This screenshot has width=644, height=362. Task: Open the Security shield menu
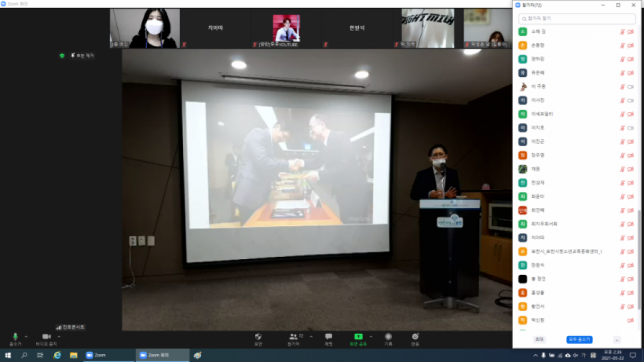[258, 337]
